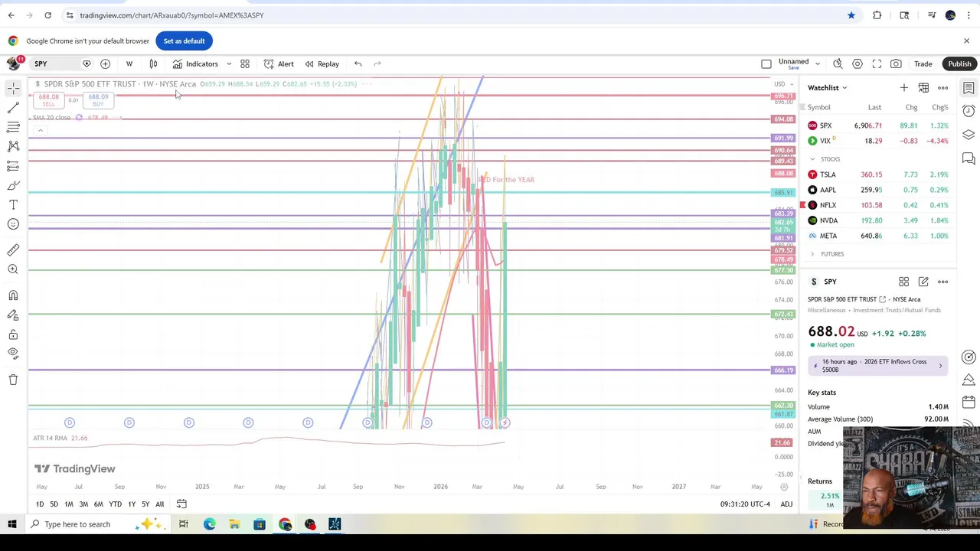Open the SPY details notes edit icon

(923, 282)
